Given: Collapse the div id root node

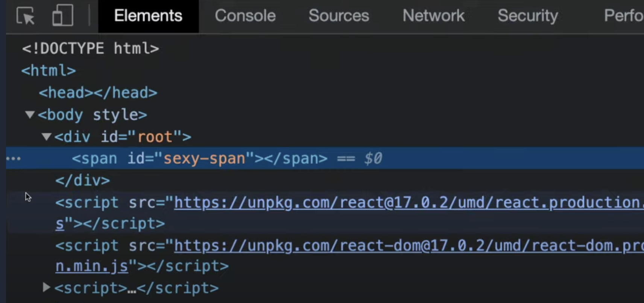Looking at the screenshot, I should (46, 136).
